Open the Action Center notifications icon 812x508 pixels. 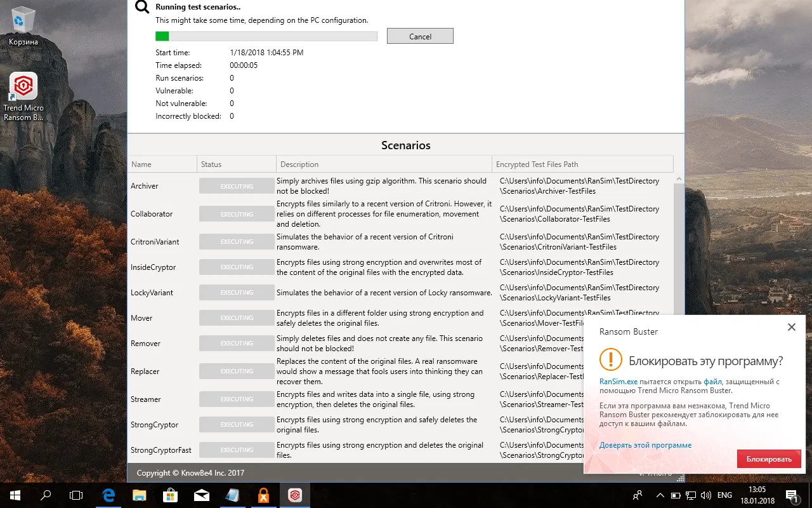tap(792, 495)
